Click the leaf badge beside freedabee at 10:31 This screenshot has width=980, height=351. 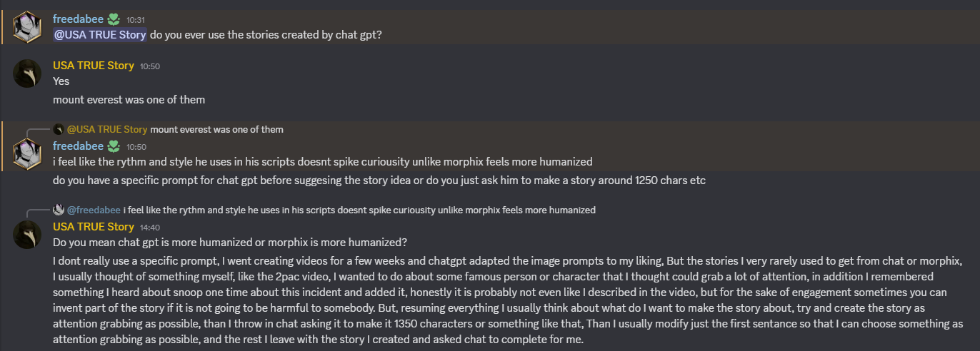pyautogui.click(x=114, y=19)
